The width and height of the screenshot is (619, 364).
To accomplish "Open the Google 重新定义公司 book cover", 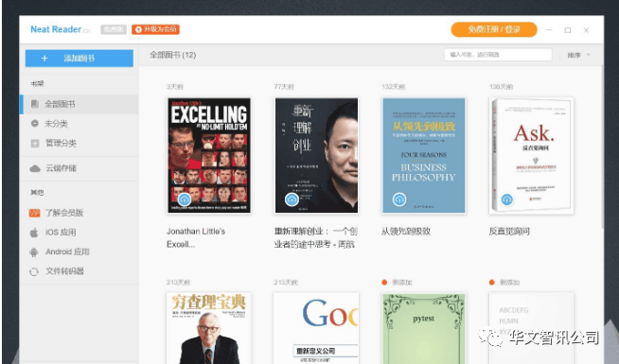I will [316, 328].
